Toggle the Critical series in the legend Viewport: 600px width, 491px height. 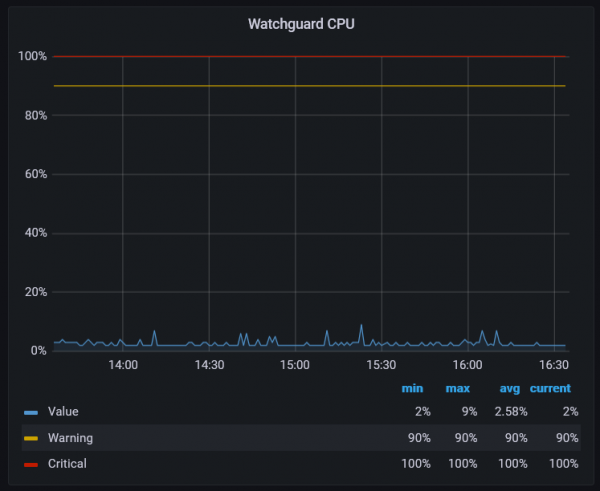pos(67,463)
